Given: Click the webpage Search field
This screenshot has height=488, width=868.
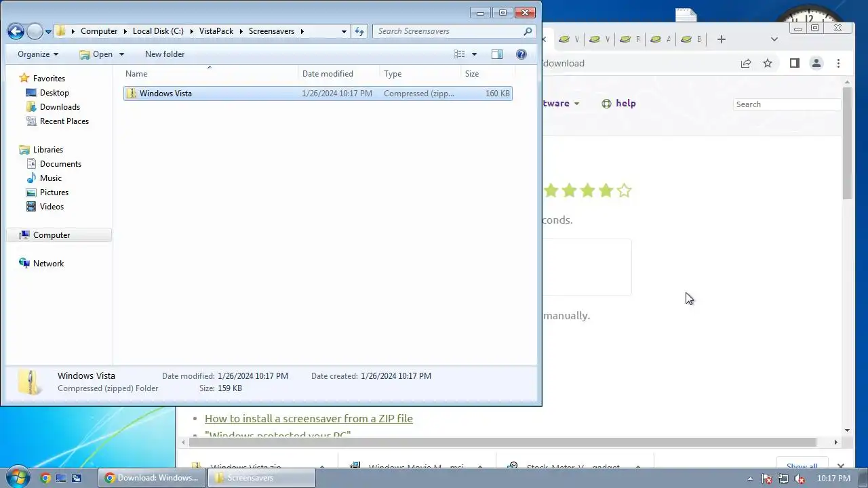Looking at the screenshot, I should (787, 104).
